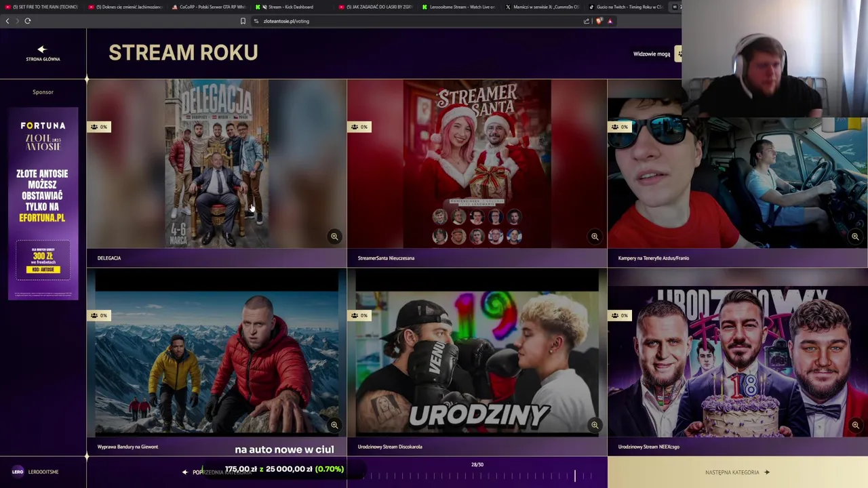Switch to Lerooiitsme Stream Watch Live tab
Viewport: 868px width, 488px height.
click(x=459, y=7)
